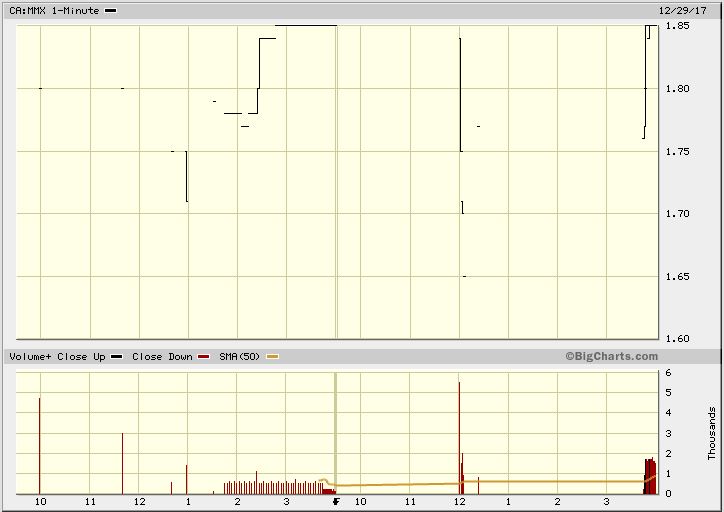724x512 pixels.
Task: Click the CA:MMX 1-Minute chart title
Action: coord(54,10)
